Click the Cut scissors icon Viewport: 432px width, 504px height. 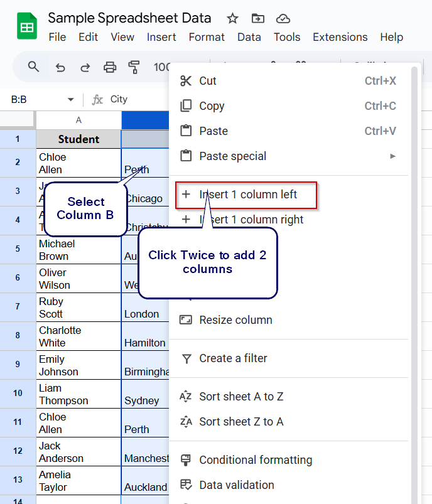186,81
